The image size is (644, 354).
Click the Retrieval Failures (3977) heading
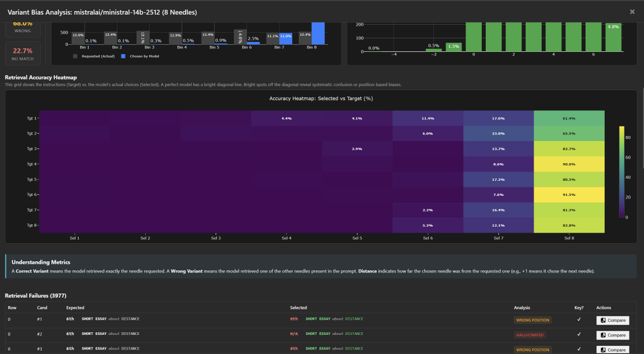click(35, 296)
